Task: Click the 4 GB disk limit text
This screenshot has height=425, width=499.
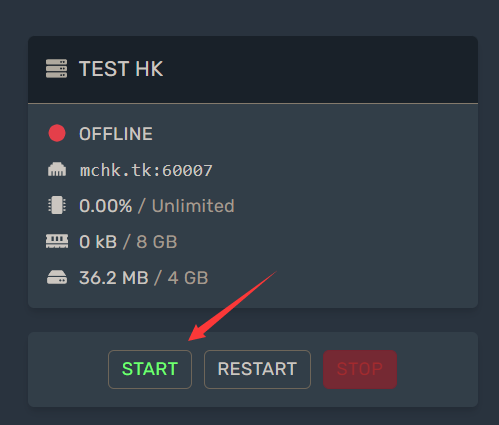Action: click(188, 278)
